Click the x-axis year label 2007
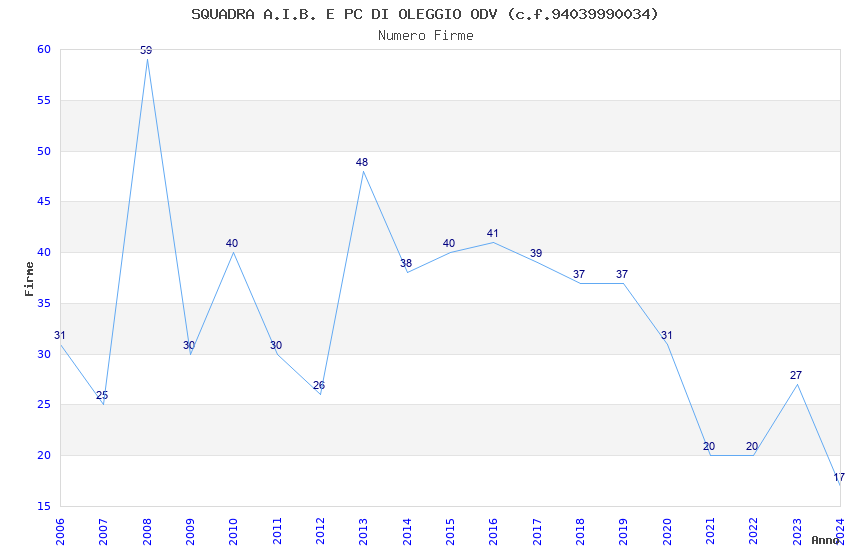The image size is (850, 550). coord(103,532)
